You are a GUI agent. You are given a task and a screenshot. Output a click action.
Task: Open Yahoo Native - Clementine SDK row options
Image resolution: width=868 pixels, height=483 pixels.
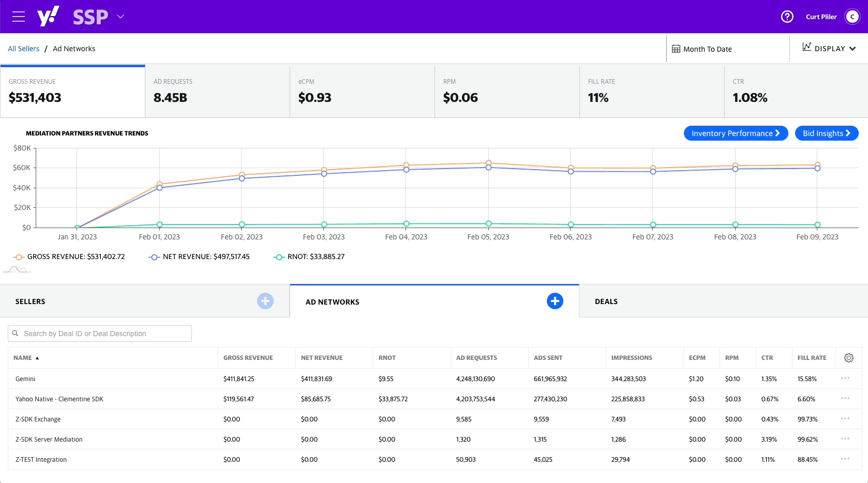[x=845, y=398]
